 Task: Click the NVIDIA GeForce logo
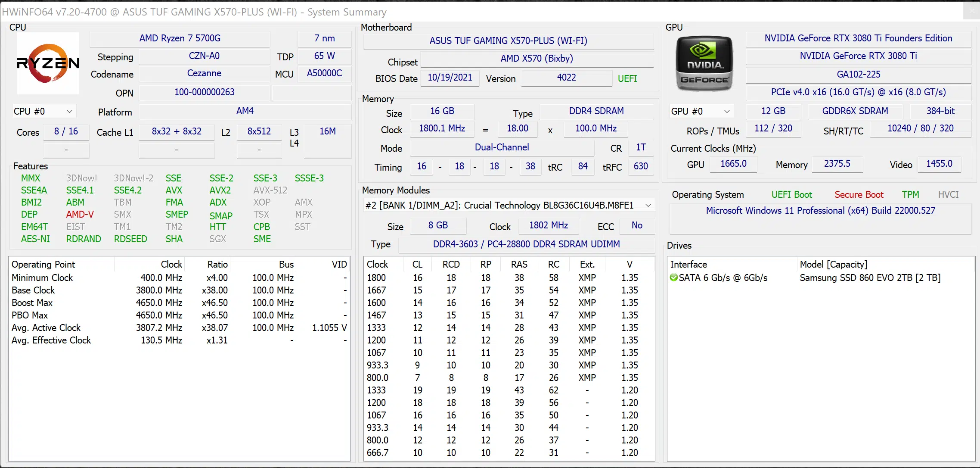(x=704, y=63)
